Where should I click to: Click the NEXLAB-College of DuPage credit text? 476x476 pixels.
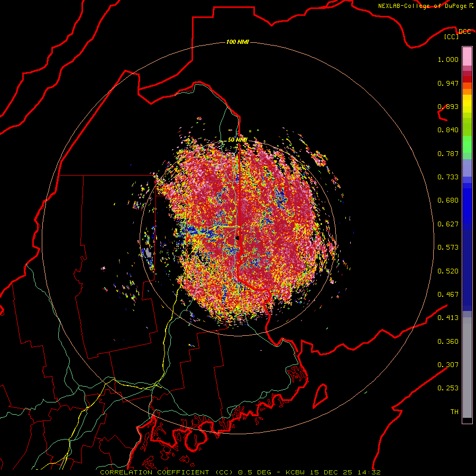pyautogui.click(x=422, y=6)
